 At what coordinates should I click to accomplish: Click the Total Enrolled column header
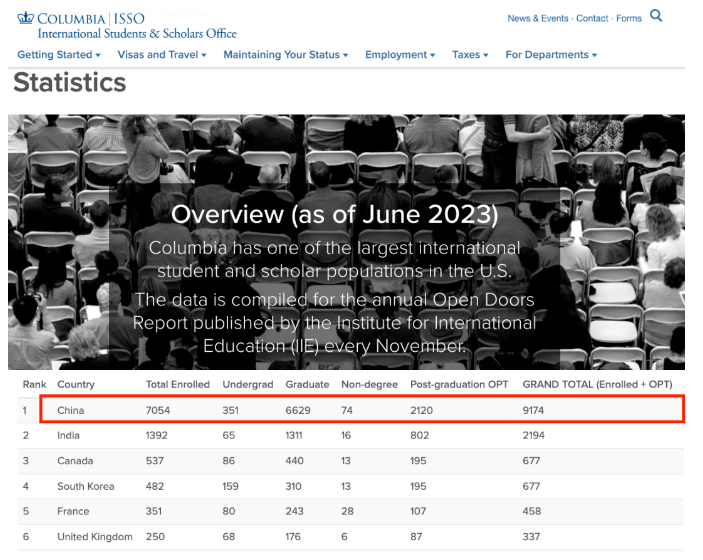[x=177, y=385]
